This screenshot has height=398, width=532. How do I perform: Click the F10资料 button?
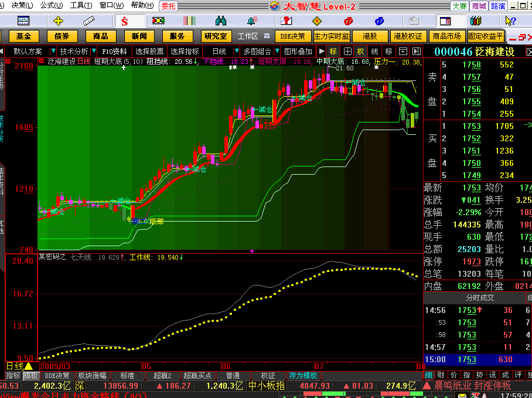click(114, 52)
